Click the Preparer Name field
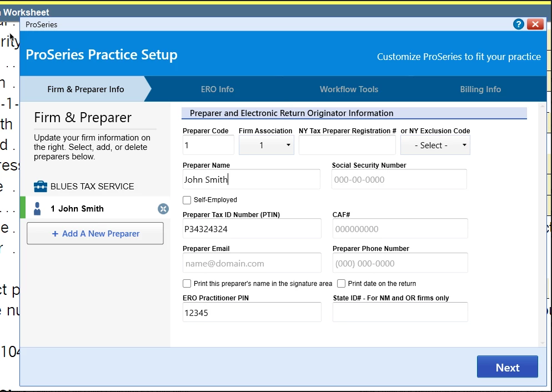The height and width of the screenshot is (392, 552). pos(252,179)
